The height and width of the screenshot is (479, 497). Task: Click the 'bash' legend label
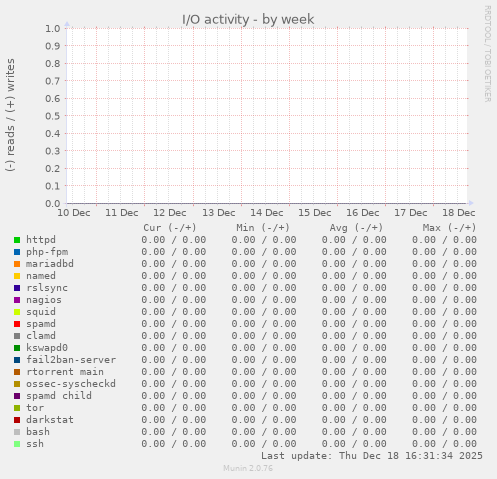[x=38, y=432]
